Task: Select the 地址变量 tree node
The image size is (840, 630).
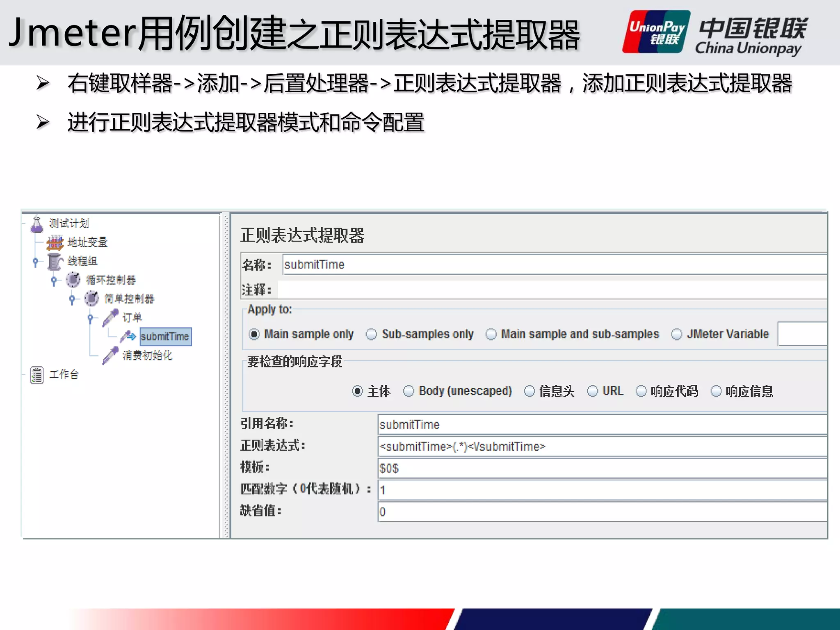Action: click(x=88, y=242)
